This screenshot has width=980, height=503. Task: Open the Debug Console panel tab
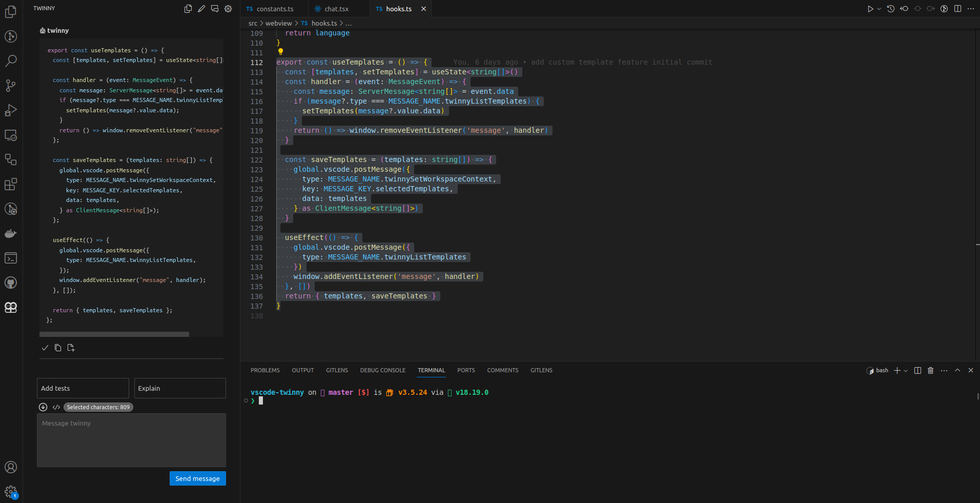point(382,370)
